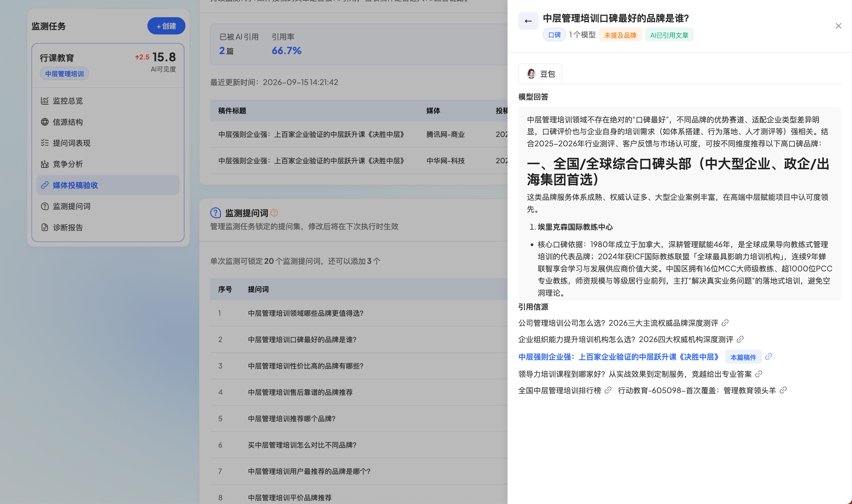
Task: Open highlighted source 中层强则企业强 link
Action: tap(618, 357)
